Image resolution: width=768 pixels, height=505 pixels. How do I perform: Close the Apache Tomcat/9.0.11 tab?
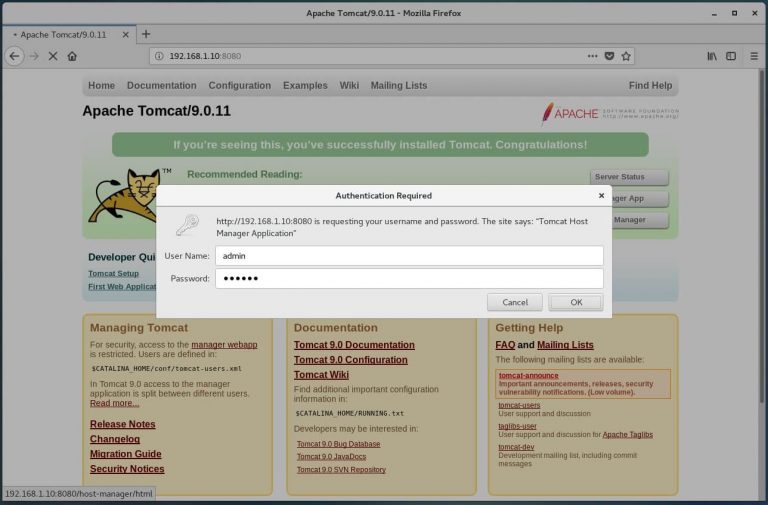pyautogui.click(x=125, y=35)
